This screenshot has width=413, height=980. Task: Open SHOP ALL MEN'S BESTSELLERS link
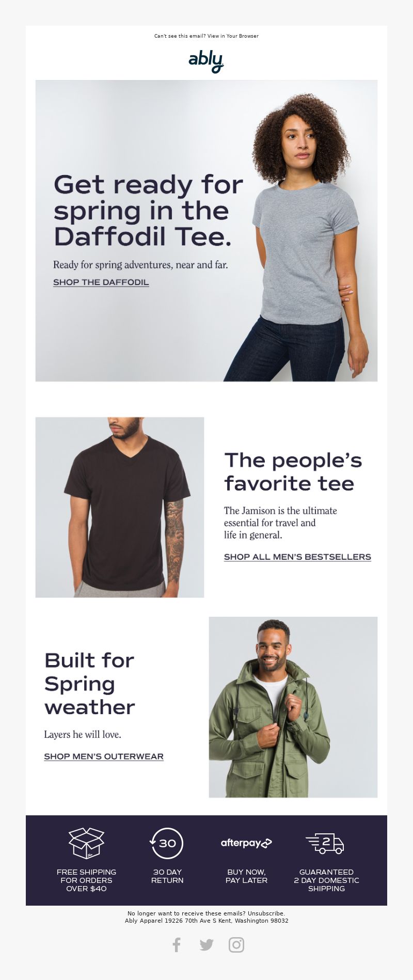[x=297, y=557]
